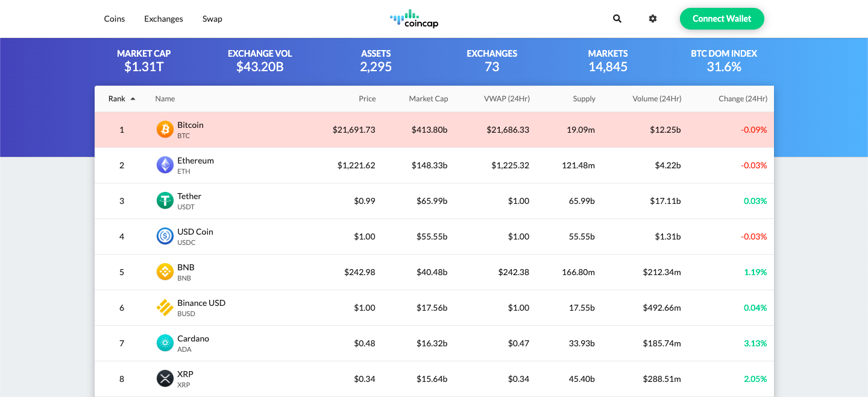Open settings via the gear icon
Viewport: 868px width, 397px height.
click(x=653, y=19)
